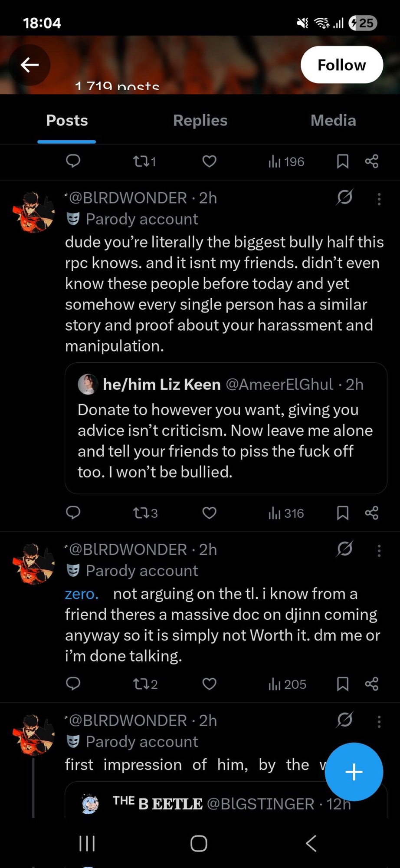
Task: View analytics showing 205 views
Action: click(287, 684)
